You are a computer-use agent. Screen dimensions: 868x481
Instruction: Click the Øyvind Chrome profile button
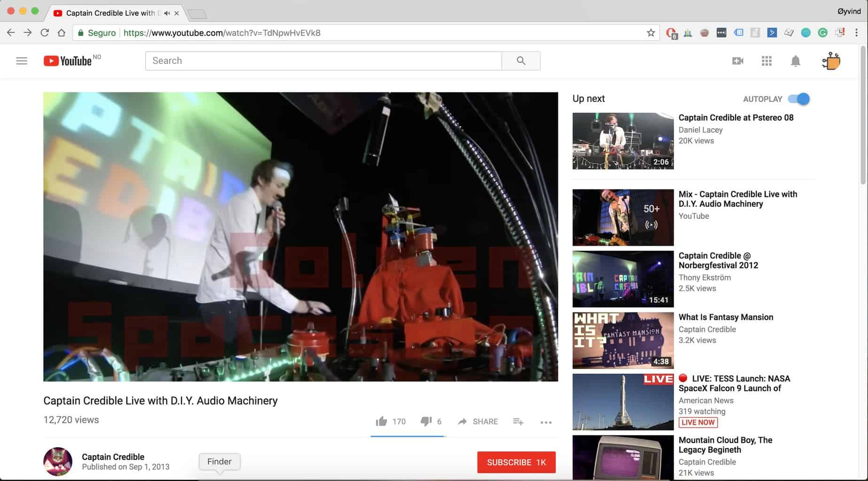pos(849,11)
